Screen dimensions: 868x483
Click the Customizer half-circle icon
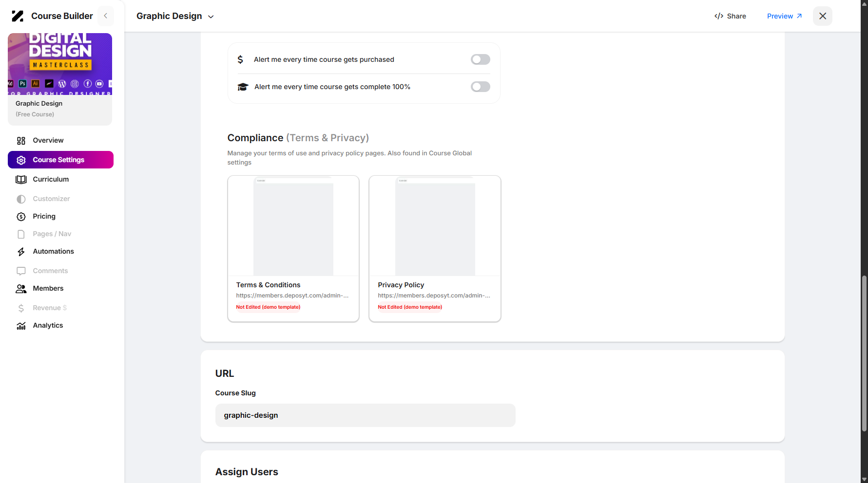21,199
